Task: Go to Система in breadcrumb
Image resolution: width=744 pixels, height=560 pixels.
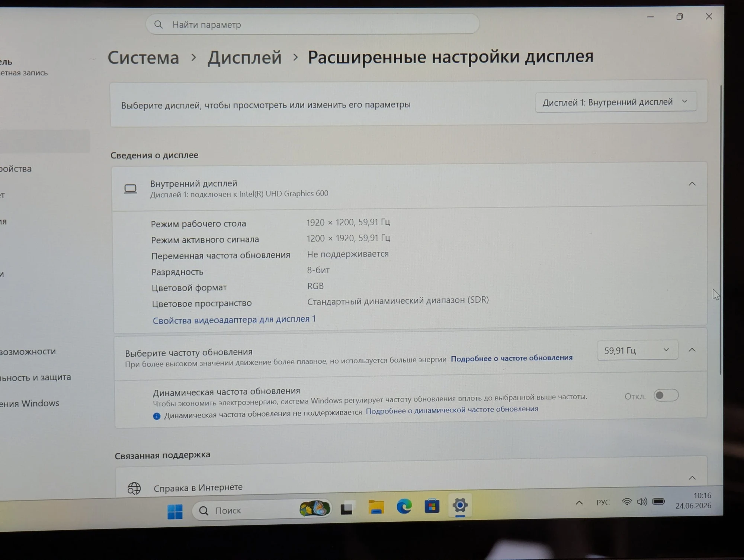Action: [143, 58]
